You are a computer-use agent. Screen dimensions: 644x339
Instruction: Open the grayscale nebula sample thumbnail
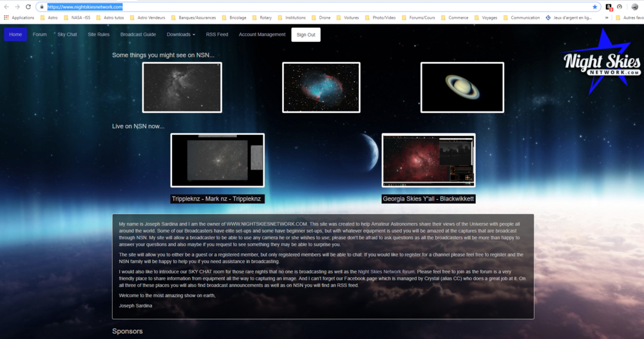182,88
